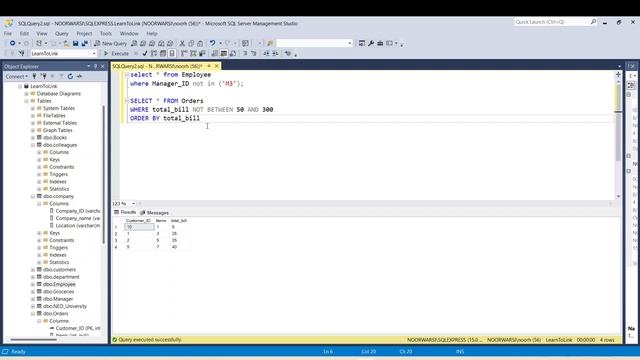This screenshot has width=640, height=360.
Task: Click the Object Explorer horizontal scrollbar
Action: click(33, 340)
